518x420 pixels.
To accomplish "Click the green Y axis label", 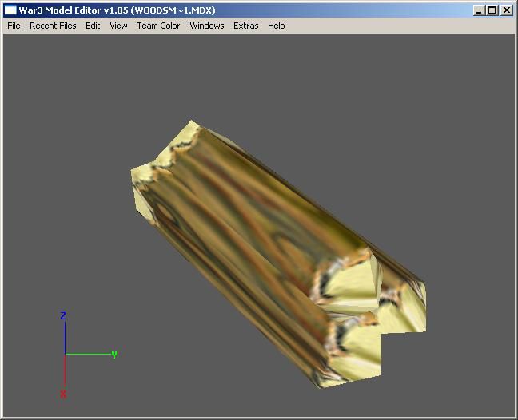I will (x=114, y=355).
